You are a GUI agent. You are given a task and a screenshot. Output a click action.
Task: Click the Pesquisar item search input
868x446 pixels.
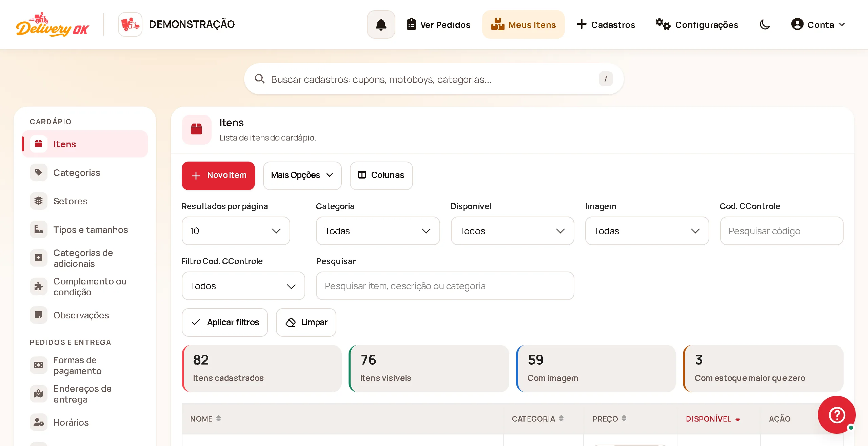coord(445,286)
